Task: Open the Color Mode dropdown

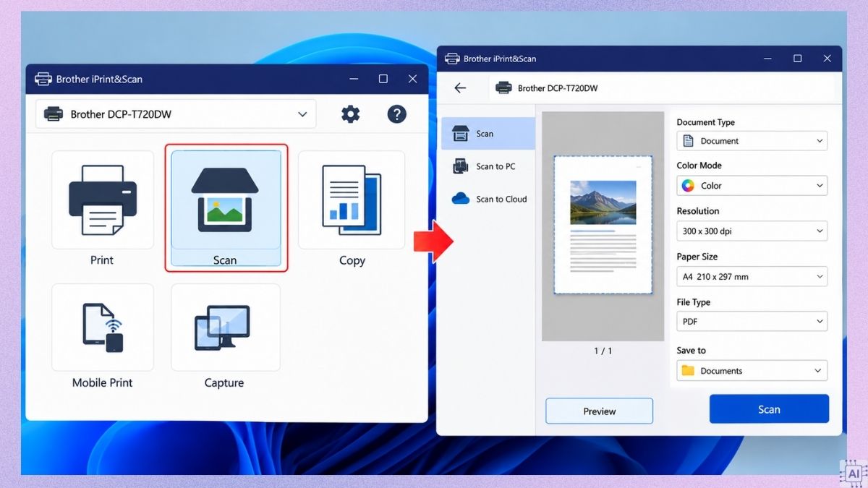Action: point(752,186)
